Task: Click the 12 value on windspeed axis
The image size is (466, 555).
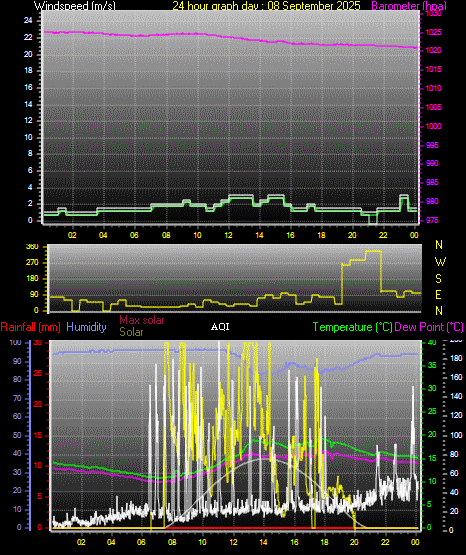Action: (x=28, y=120)
